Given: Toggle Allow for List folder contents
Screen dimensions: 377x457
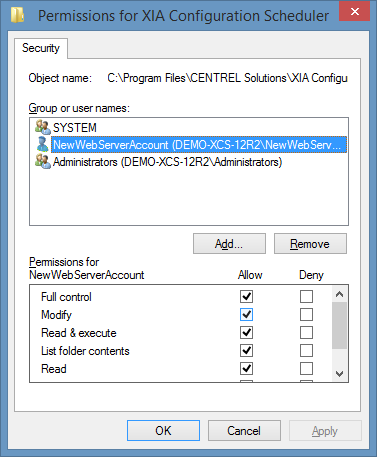Looking at the screenshot, I should pyautogui.click(x=246, y=350).
